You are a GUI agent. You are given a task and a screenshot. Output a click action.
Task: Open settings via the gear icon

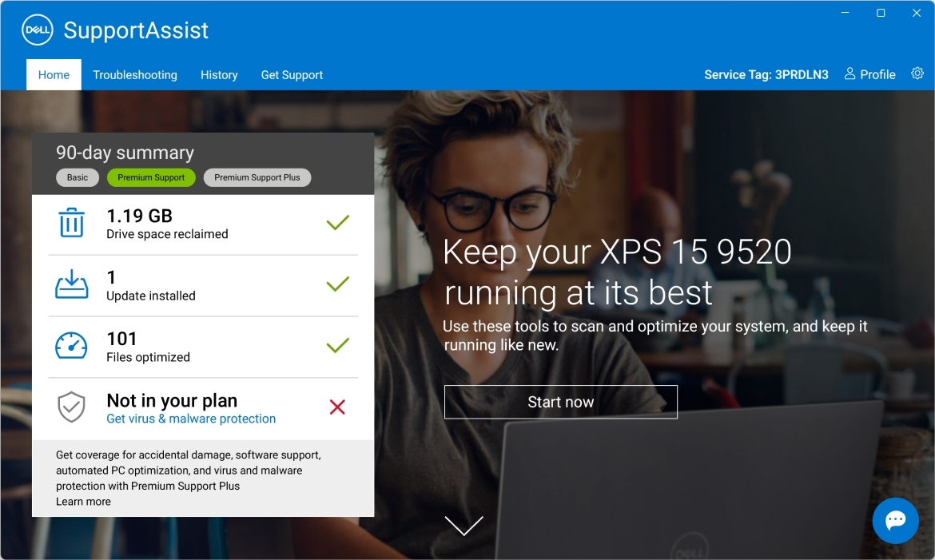[917, 73]
